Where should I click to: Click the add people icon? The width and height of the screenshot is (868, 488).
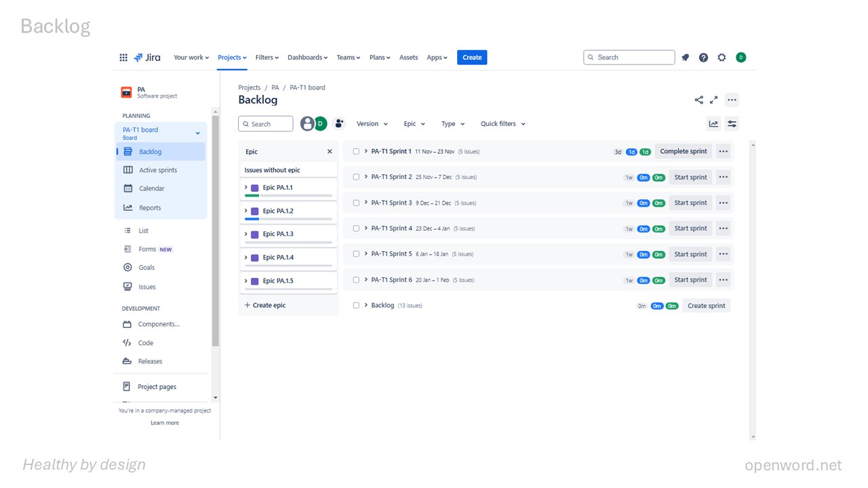pos(339,123)
